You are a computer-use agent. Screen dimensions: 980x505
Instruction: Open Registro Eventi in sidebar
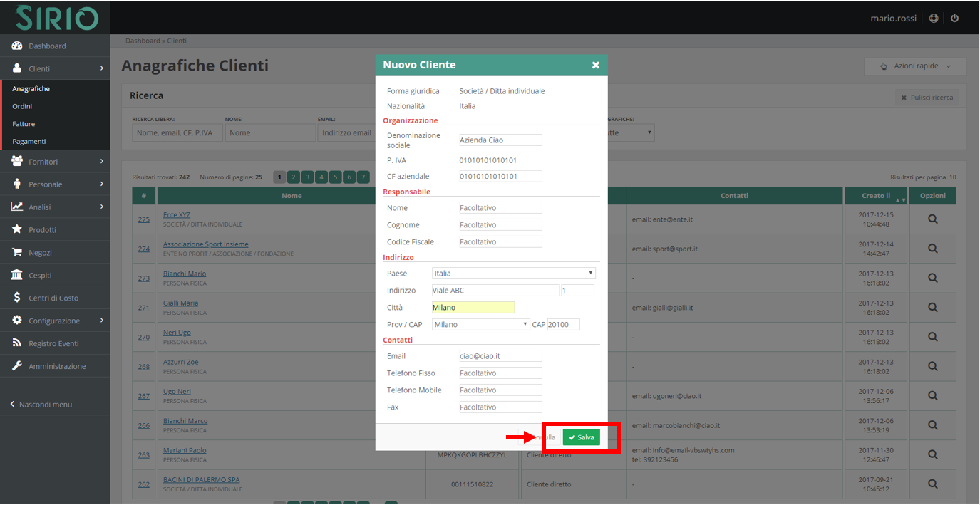(53, 344)
